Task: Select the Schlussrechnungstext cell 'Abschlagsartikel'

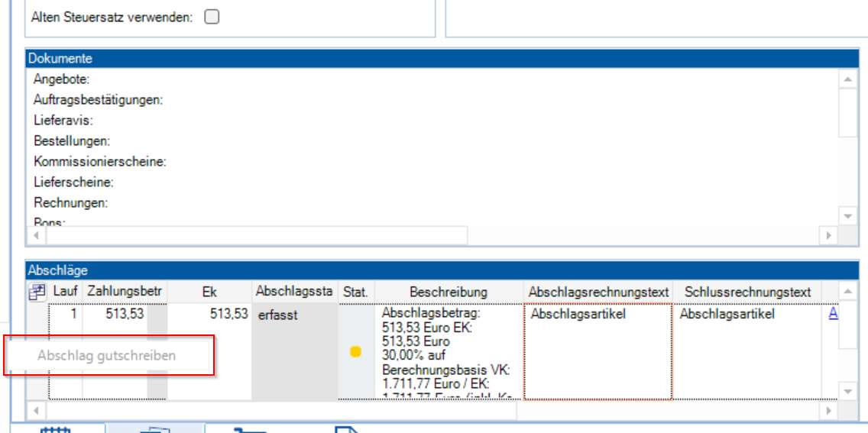Action: 747,351
